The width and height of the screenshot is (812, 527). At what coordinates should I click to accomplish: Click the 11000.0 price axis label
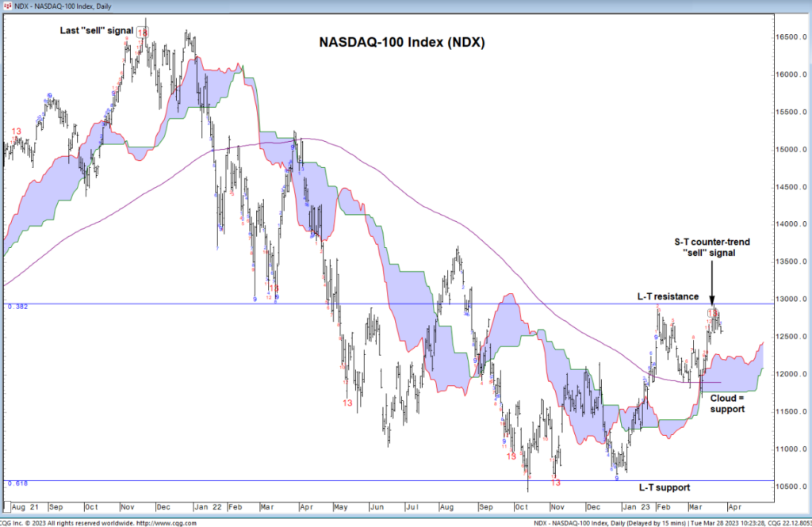(791, 449)
